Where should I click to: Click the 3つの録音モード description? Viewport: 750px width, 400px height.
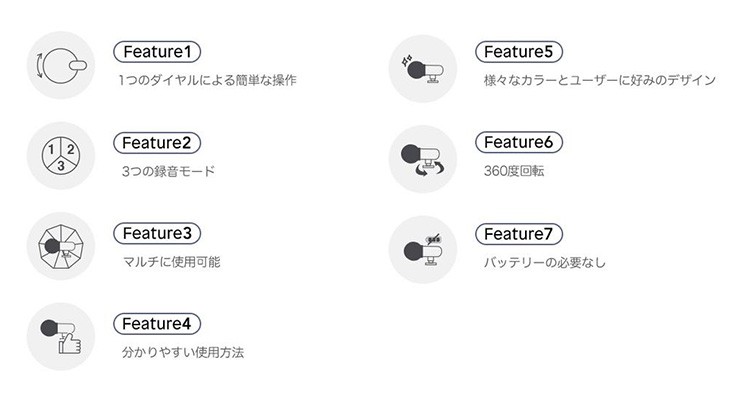pos(168,171)
